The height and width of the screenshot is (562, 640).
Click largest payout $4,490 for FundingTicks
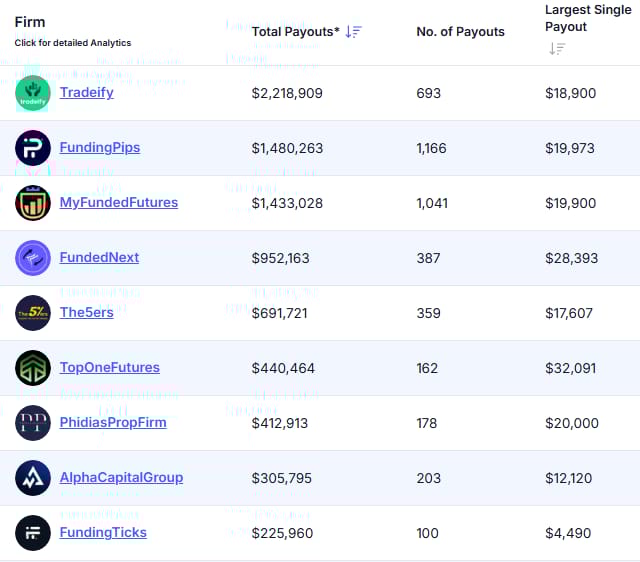pos(568,533)
